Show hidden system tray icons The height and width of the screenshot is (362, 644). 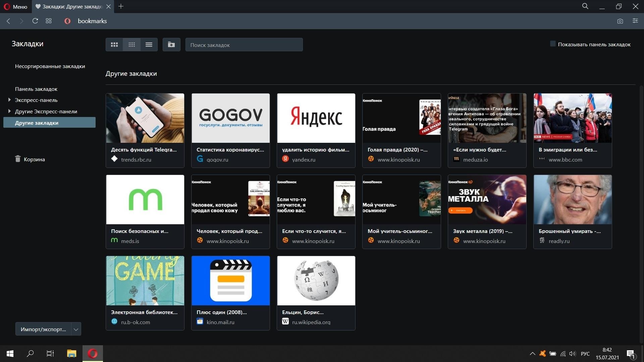click(x=532, y=354)
